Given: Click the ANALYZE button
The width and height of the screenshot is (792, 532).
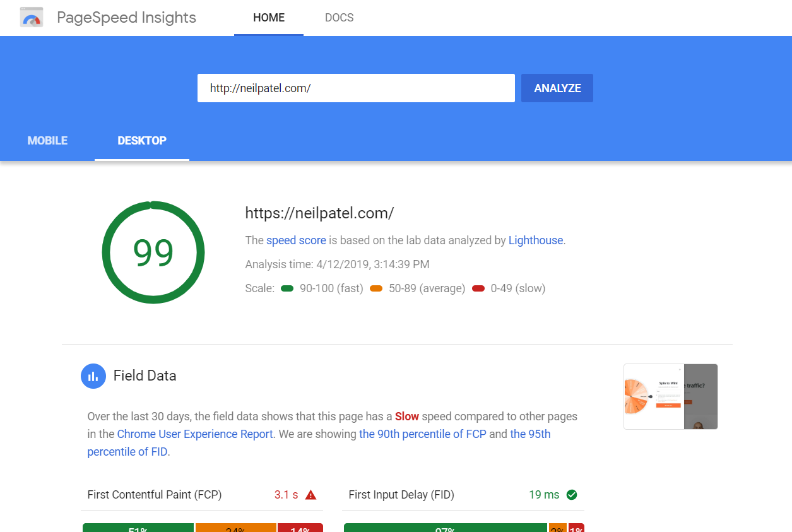Looking at the screenshot, I should coord(557,88).
